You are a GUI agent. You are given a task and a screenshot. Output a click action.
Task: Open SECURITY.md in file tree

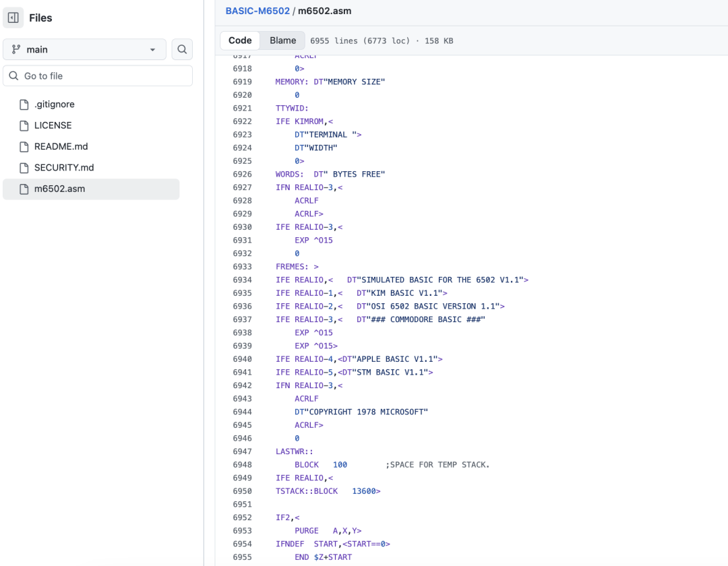[x=64, y=167]
